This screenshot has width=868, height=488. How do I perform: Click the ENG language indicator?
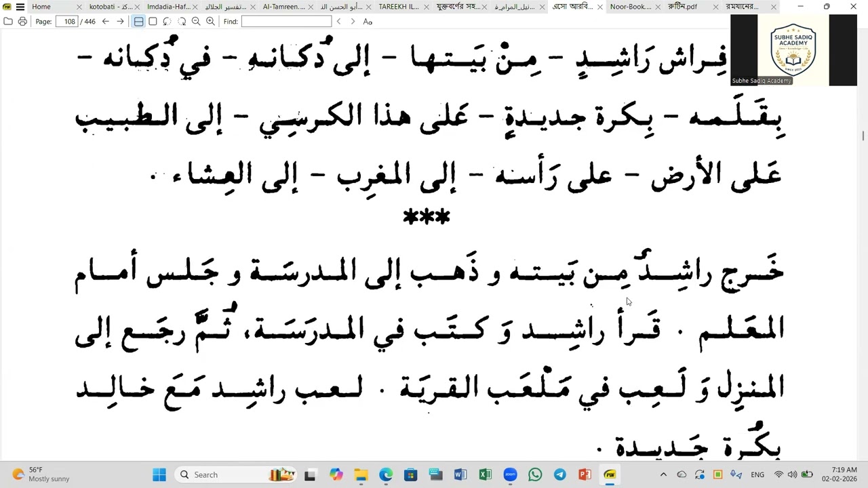pos(757,474)
